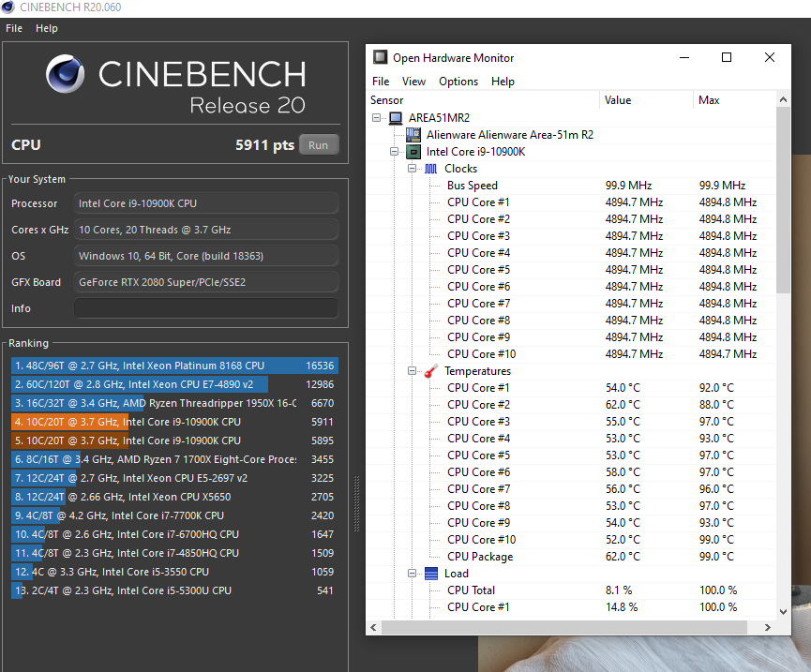Click the horizontal scroll left arrow
The height and width of the screenshot is (672, 811).
(373, 628)
